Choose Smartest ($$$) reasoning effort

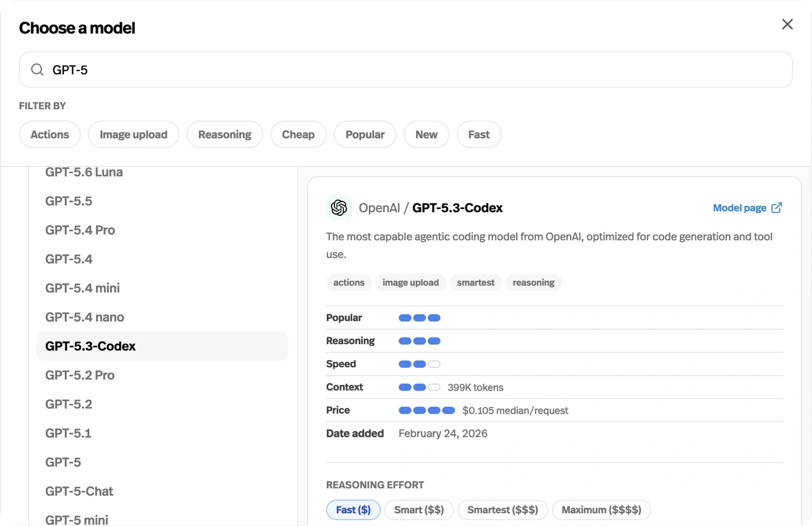click(503, 510)
